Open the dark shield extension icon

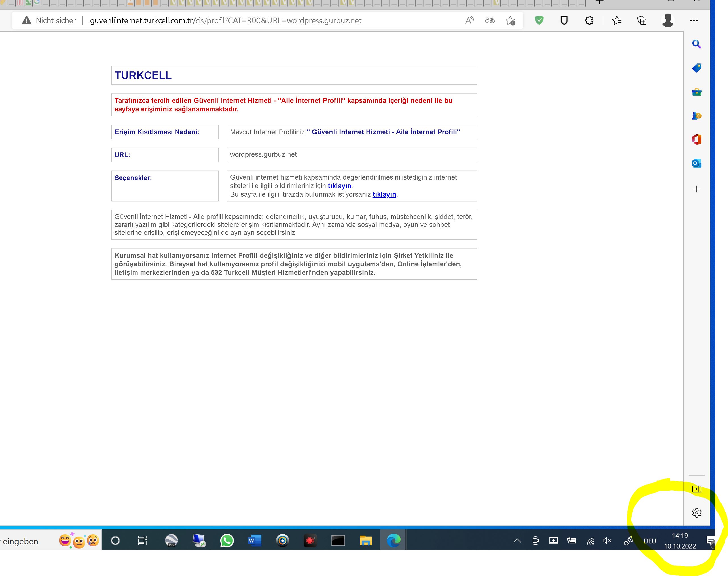click(564, 21)
